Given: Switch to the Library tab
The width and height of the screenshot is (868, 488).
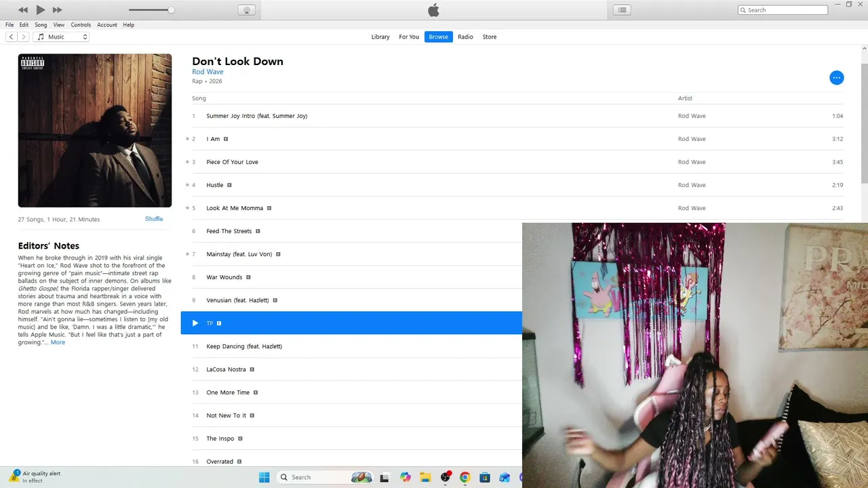Looking at the screenshot, I should (380, 37).
